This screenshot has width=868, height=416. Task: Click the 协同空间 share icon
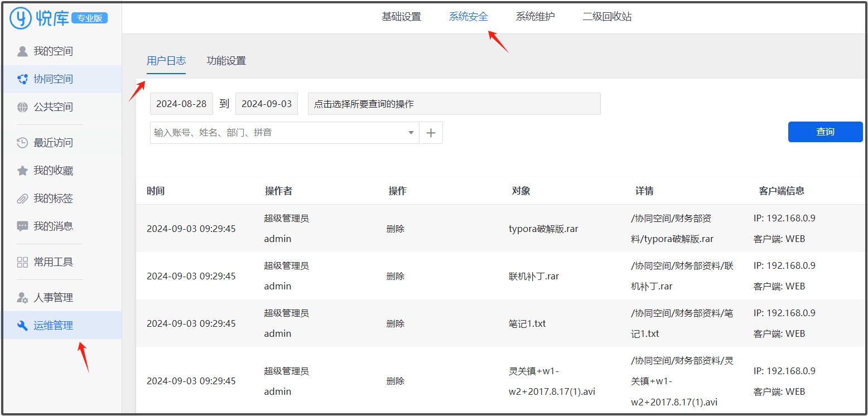[x=22, y=79]
